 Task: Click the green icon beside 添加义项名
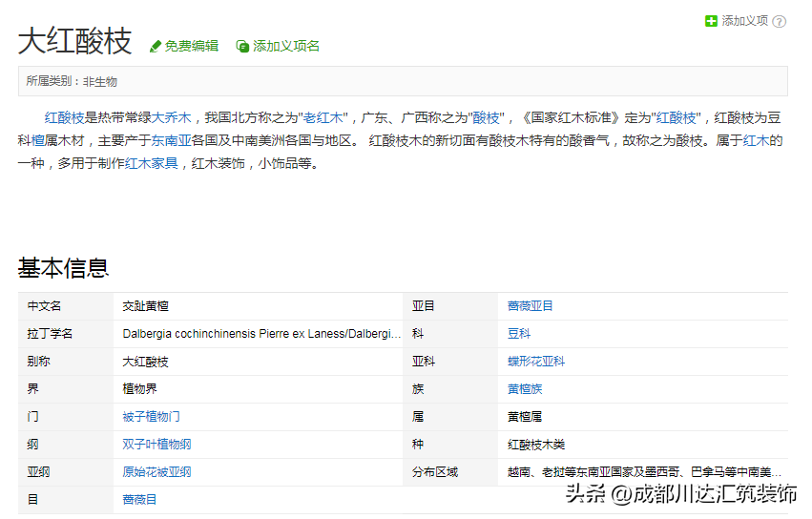click(x=242, y=46)
